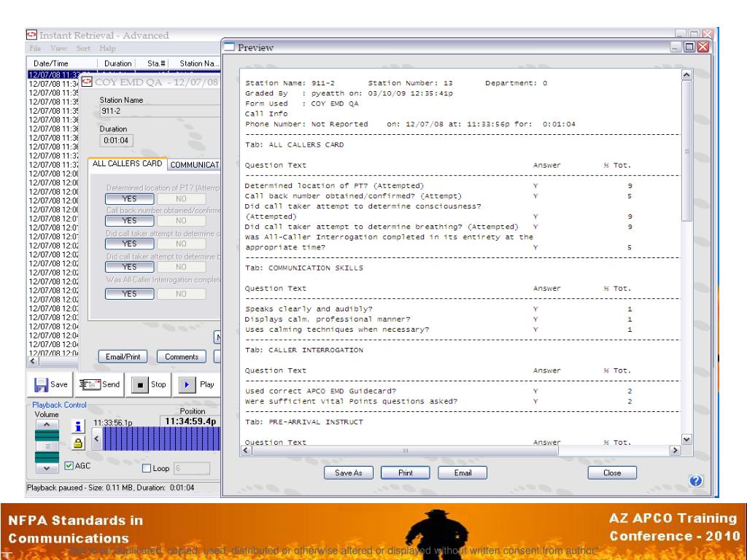Lower volume with the down arrow
The image size is (747, 560).
coord(47,468)
